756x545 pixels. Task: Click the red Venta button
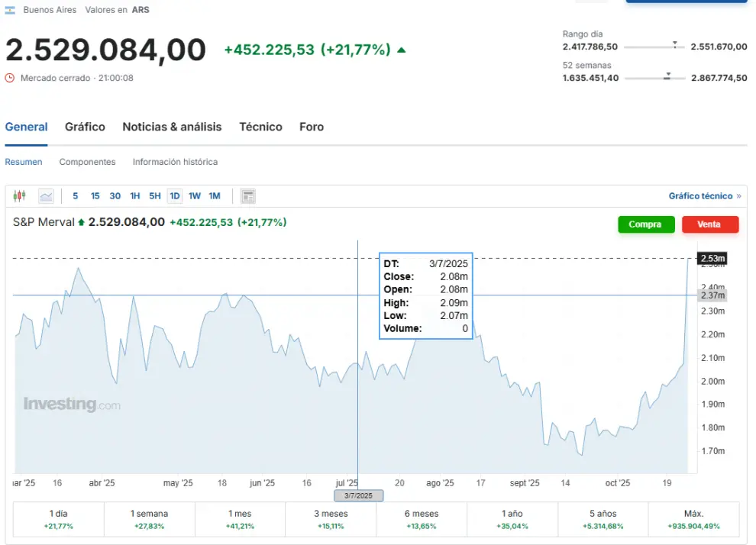(709, 224)
